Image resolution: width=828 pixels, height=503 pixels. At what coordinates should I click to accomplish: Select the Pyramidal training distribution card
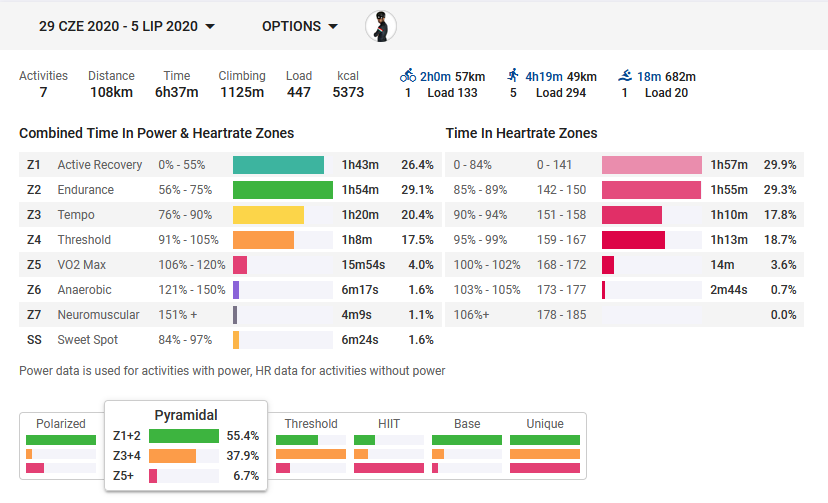point(186,445)
